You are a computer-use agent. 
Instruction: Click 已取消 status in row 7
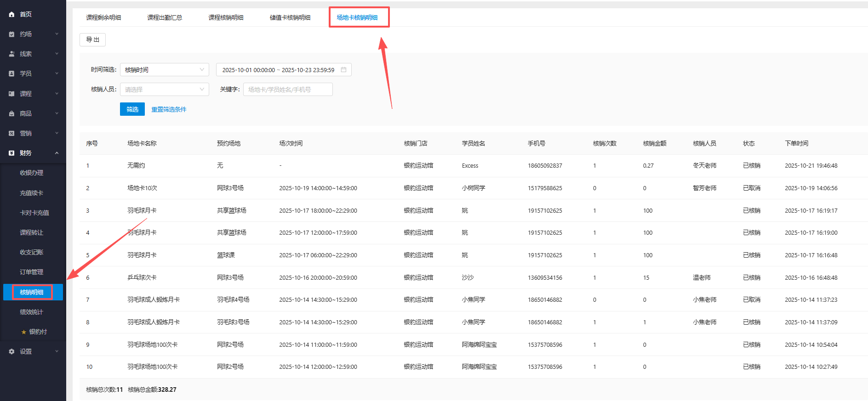coord(752,299)
